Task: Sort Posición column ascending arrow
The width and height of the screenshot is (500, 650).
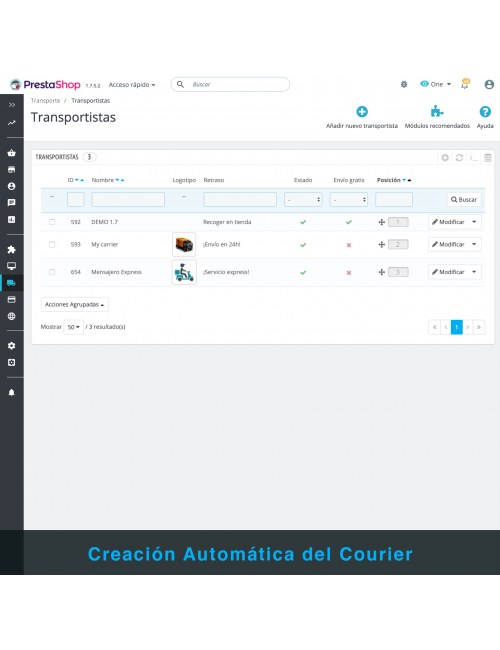Action: pos(409,180)
